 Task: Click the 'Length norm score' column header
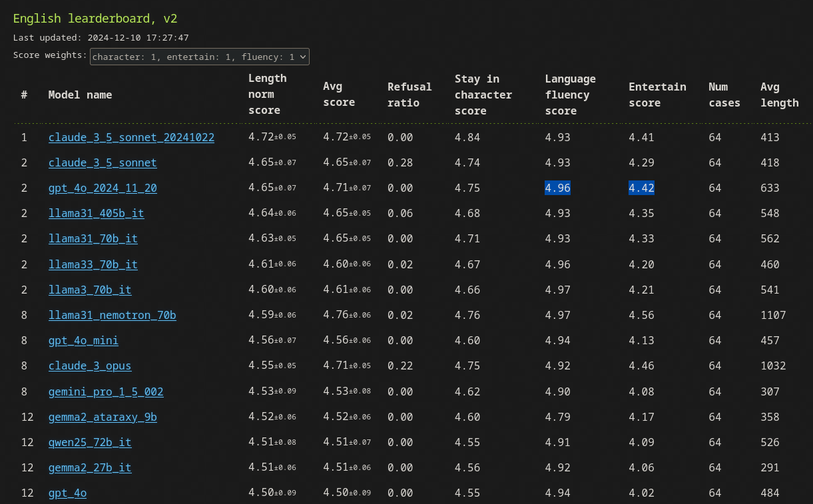(268, 95)
